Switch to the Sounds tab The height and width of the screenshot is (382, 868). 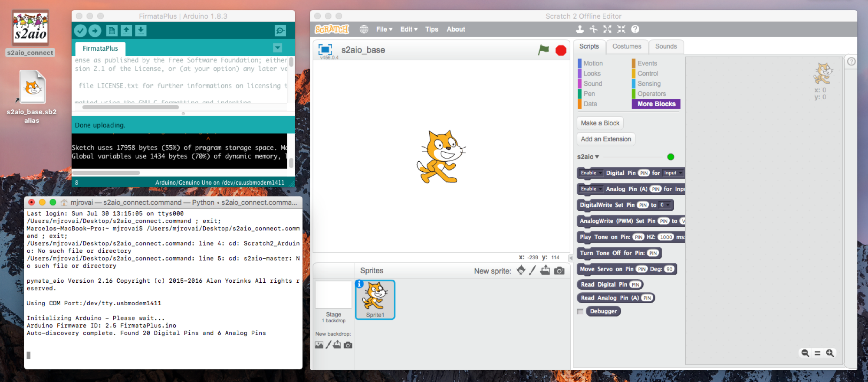pos(666,46)
